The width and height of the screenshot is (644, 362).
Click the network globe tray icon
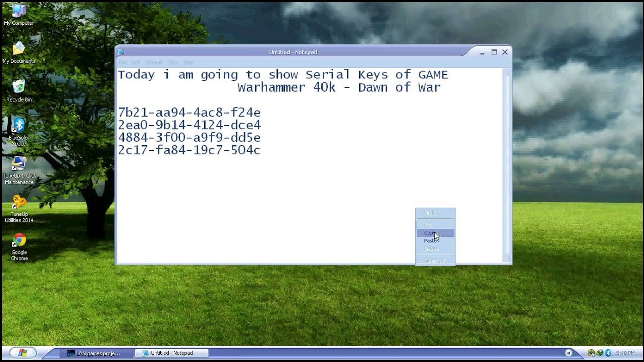(600, 353)
